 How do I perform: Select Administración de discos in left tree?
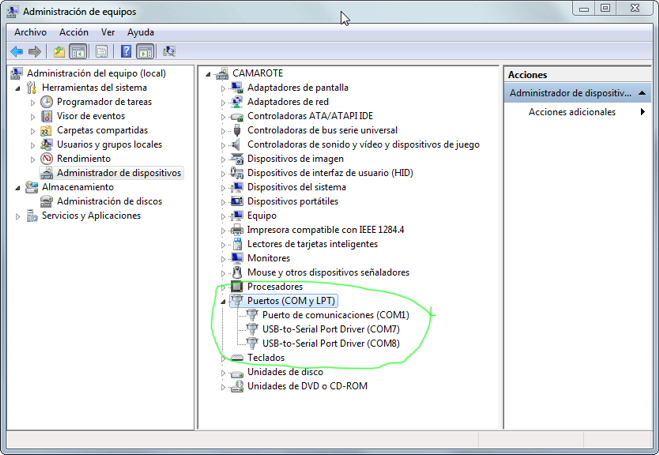click(x=109, y=201)
